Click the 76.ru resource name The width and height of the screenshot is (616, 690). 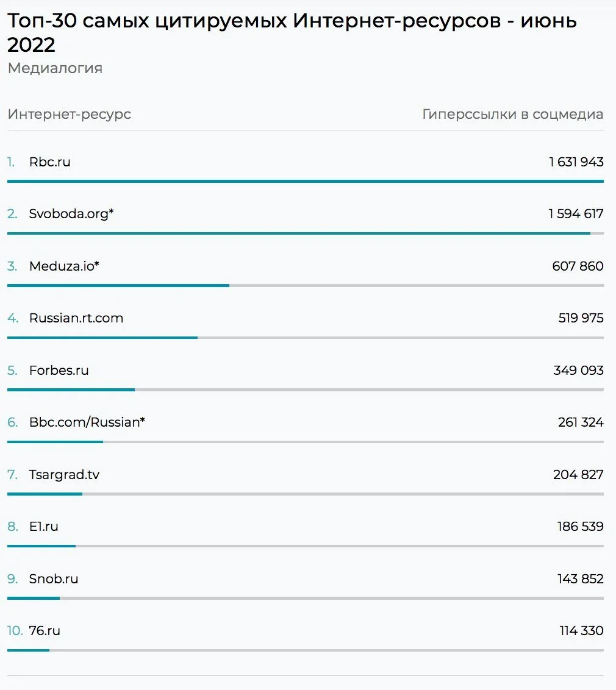tap(45, 631)
